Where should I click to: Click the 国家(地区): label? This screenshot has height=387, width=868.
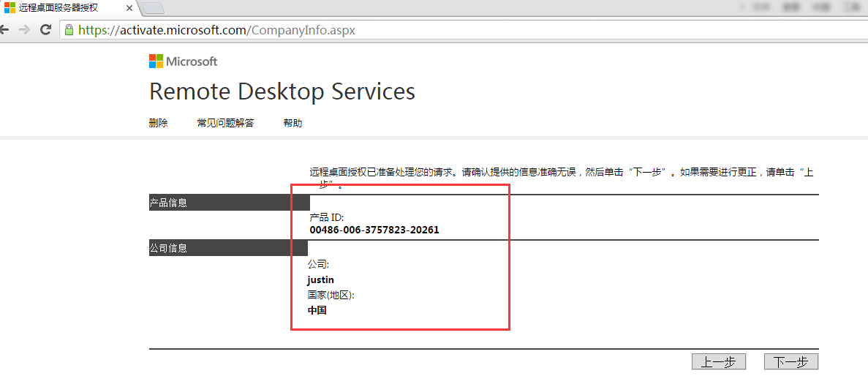(x=331, y=295)
